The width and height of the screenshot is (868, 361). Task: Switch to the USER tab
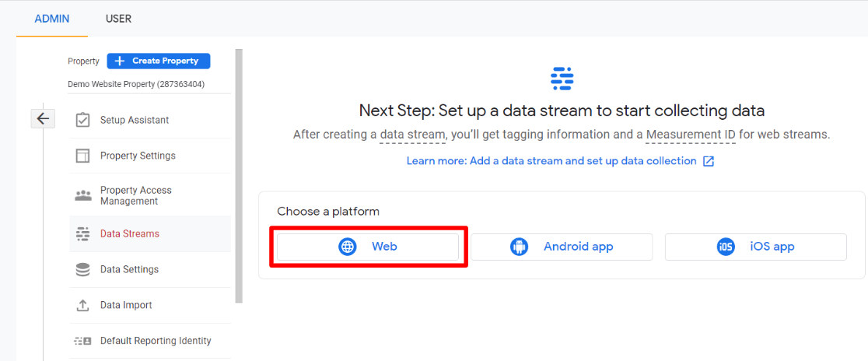pos(118,19)
